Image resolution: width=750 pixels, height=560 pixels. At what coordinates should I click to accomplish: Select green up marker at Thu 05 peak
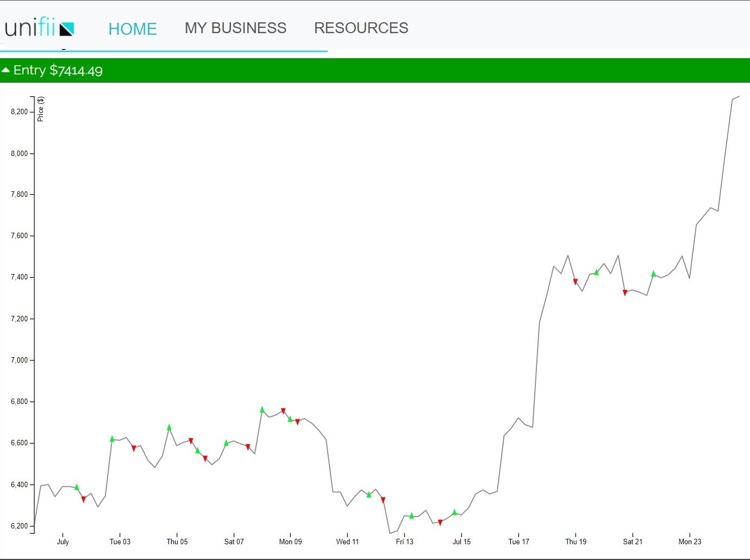[x=169, y=427]
